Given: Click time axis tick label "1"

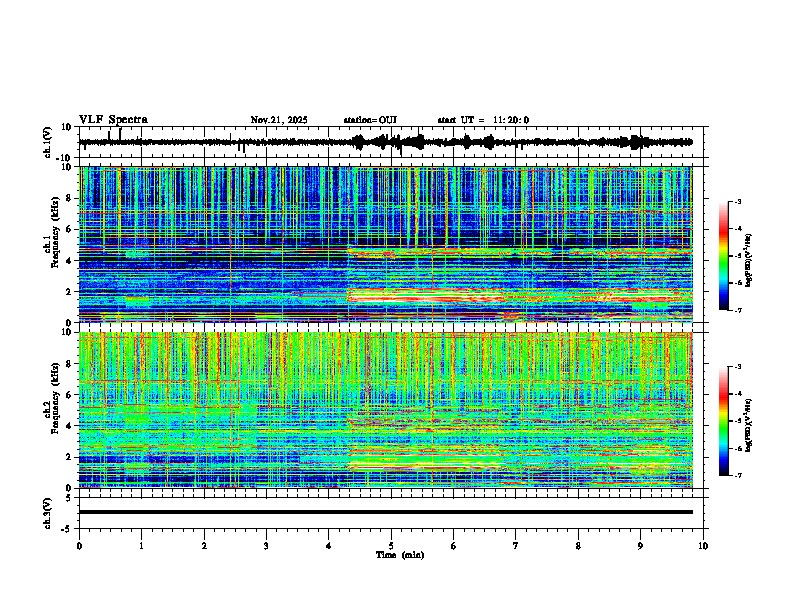Looking at the screenshot, I should [141, 546].
